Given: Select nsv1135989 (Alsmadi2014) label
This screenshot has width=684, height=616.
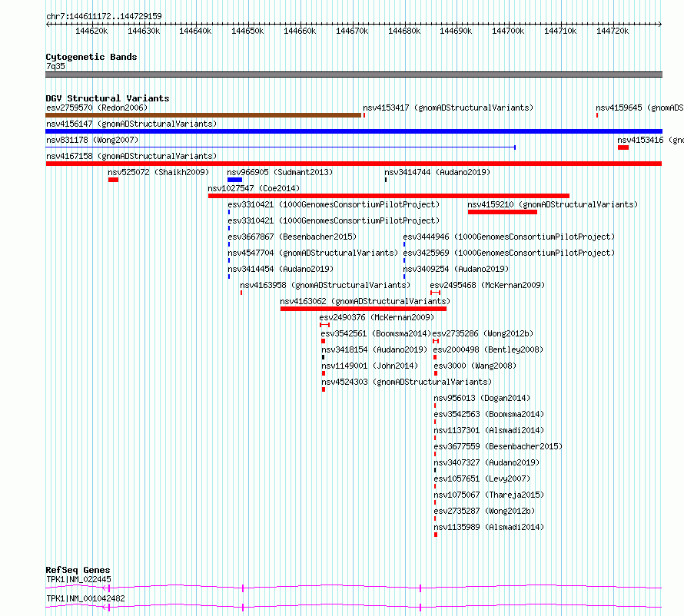Looking at the screenshot, I should pyautogui.click(x=489, y=527).
